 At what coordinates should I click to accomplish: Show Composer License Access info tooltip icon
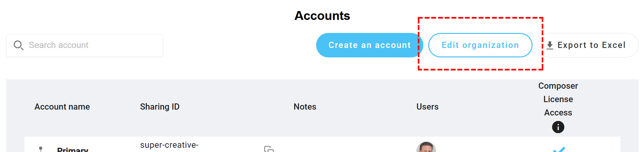(x=558, y=127)
